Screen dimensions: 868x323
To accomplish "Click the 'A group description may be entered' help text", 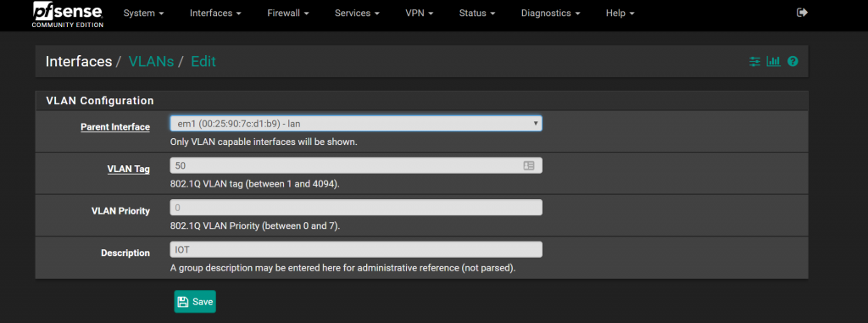I will pos(343,268).
